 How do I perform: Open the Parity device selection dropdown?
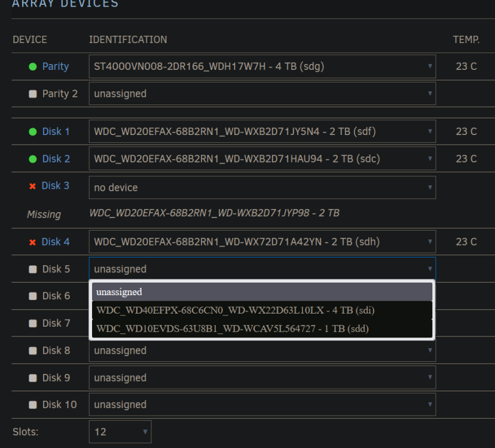pyautogui.click(x=262, y=66)
